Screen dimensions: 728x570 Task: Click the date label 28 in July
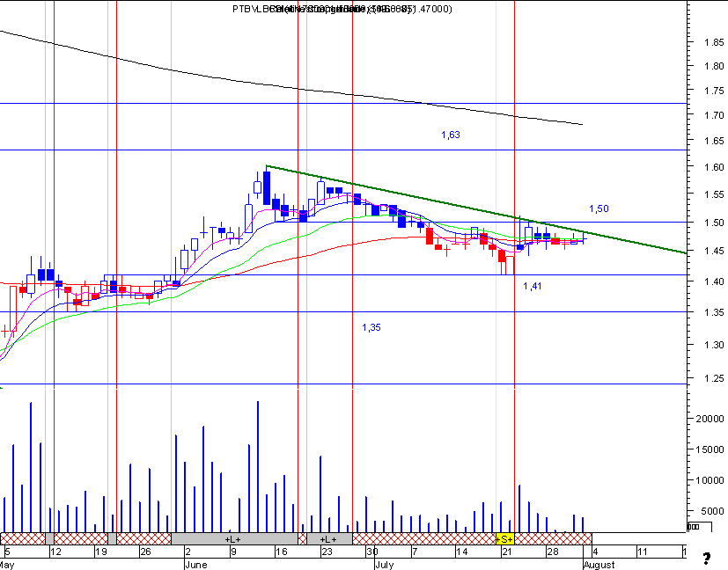pos(552,552)
